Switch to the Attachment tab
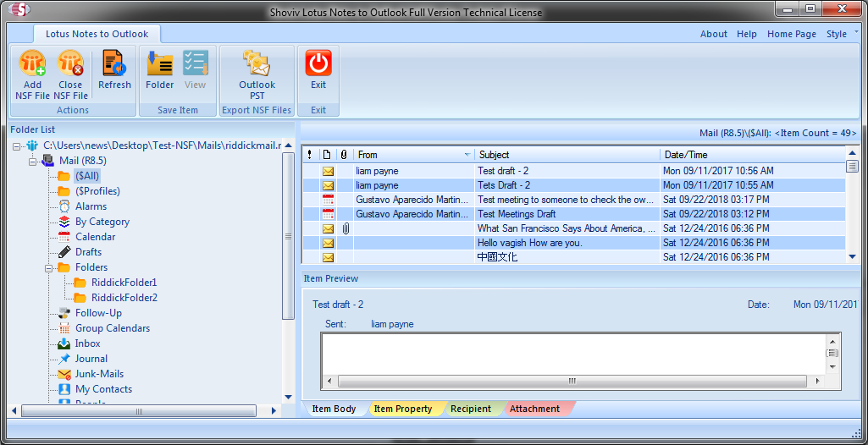Image resolution: width=868 pixels, height=445 pixels. (534, 409)
